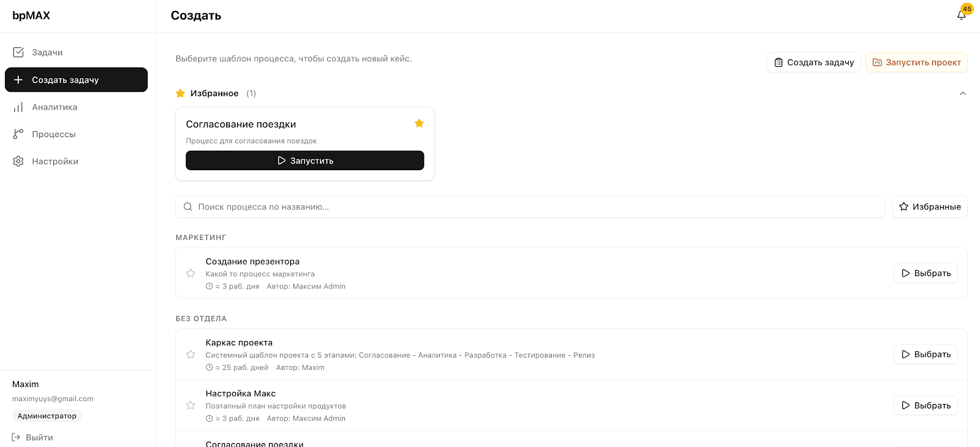Viewport: 980px width, 447px height.
Task: Select Выбрать for Каркас проекта
Action: [x=925, y=355]
